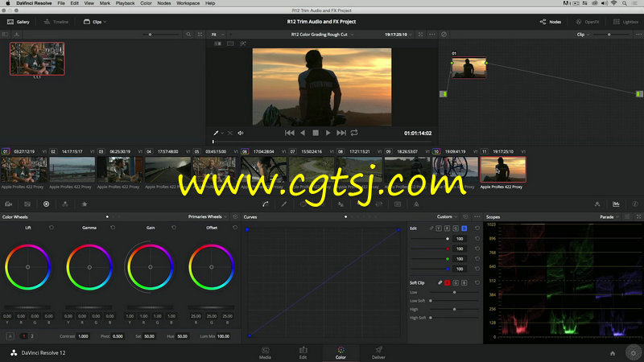Select clip 06 thumbnail with bicycle
Image resolution: width=644 pixels, height=362 pixels.
[x=263, y=170]
